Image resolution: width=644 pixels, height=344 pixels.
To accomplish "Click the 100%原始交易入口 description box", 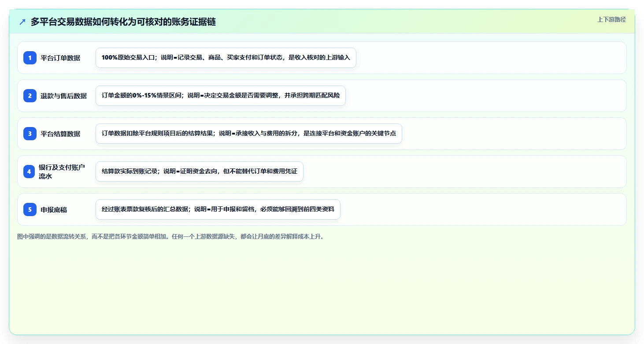I will (226, 58).
